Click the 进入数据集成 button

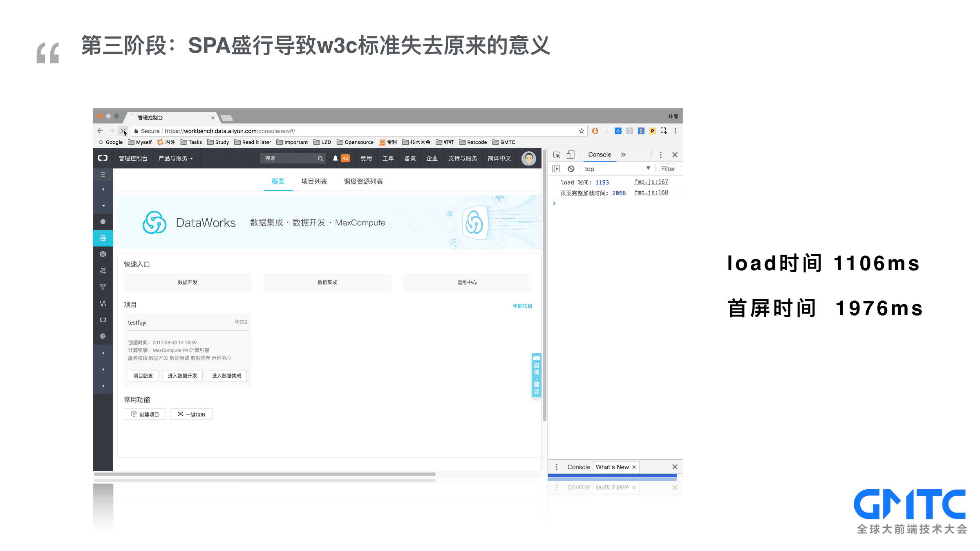(226, 376)
